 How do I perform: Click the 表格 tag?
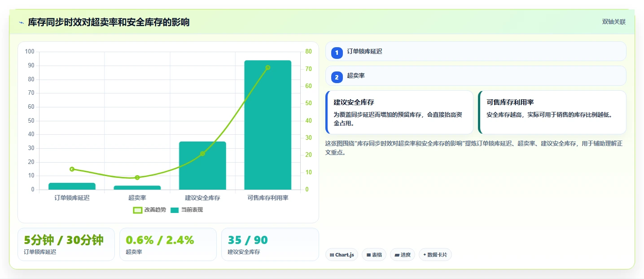coord(374,255)
